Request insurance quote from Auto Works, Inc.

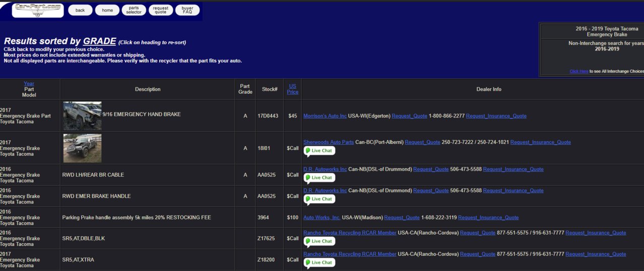pos(488,218)
